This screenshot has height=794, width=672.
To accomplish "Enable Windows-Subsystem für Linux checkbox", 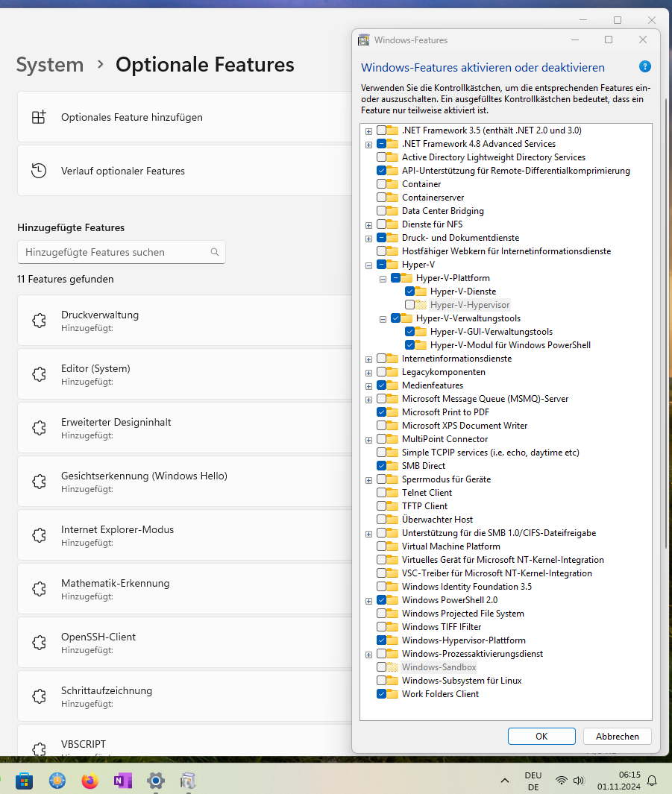I will [x=381, y=681].
